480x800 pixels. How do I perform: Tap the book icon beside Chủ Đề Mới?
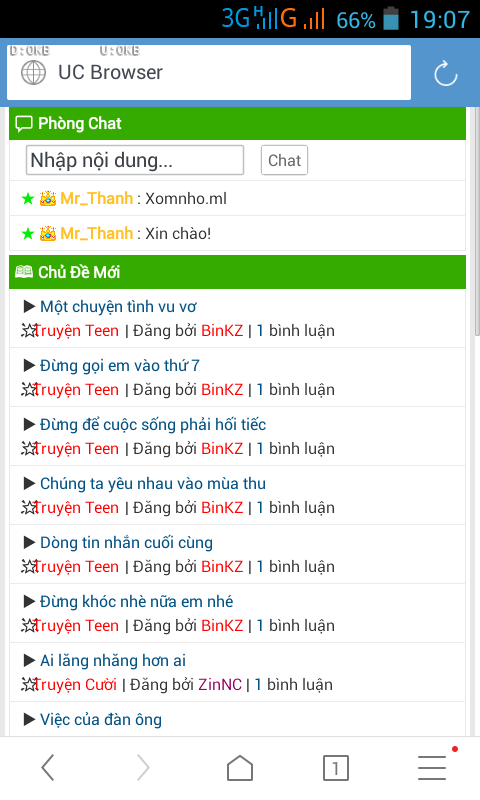[x=23, y=272]
